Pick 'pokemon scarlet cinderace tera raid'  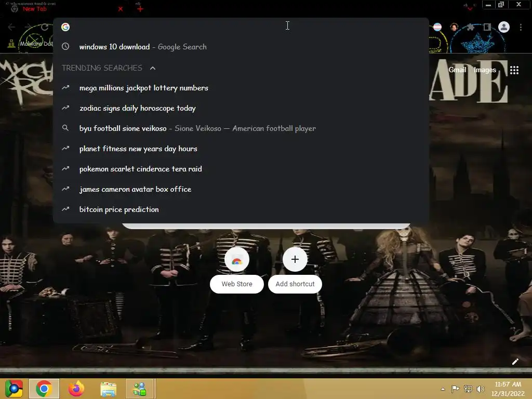tap(241, 169)
